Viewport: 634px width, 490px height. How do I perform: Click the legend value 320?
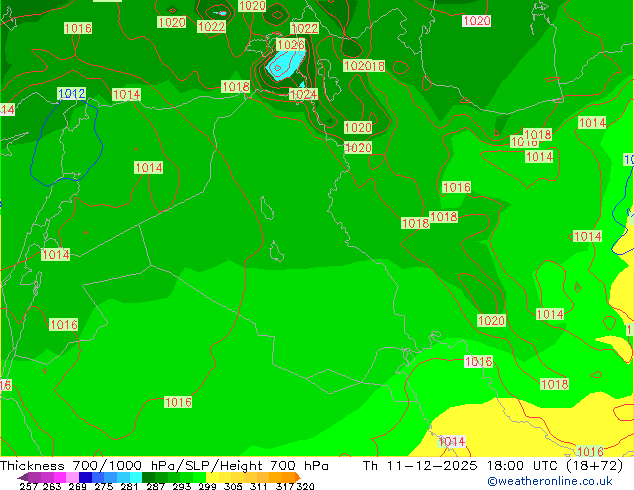pyautogui.click(x=305, y=486)
